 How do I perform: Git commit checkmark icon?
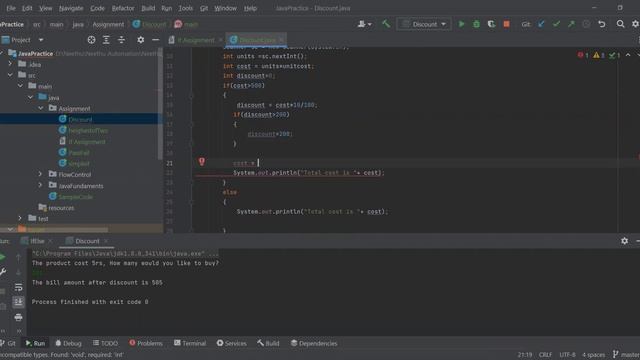coord(556,24)
